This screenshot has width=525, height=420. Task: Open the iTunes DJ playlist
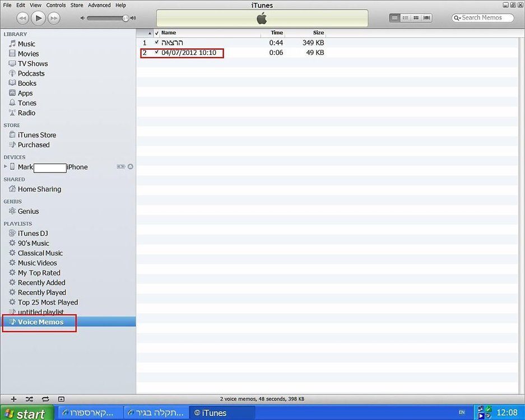[33, 234]
